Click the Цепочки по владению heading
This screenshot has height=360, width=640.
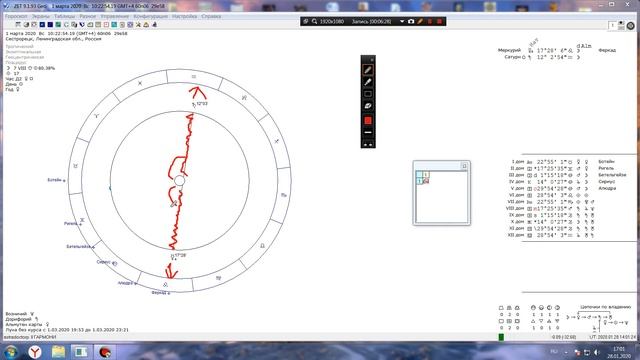(606, 307)
